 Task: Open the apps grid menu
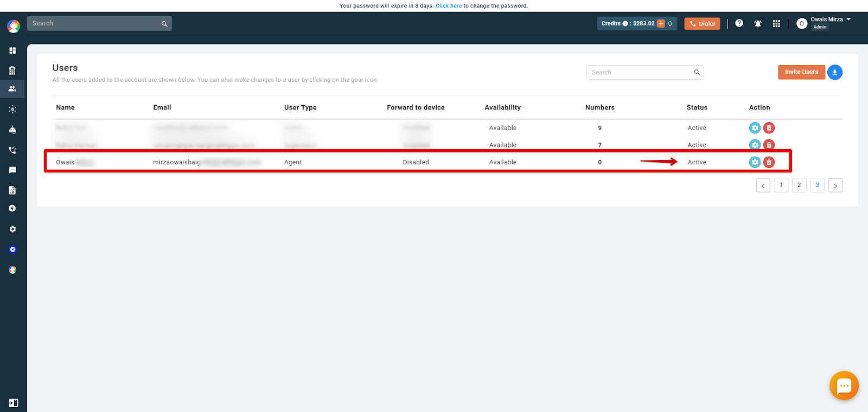pyautogui.click(x=776, y=23)
